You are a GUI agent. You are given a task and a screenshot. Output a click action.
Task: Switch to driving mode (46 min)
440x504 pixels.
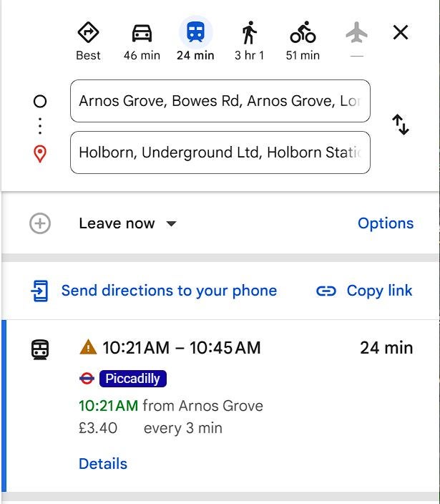142,33
